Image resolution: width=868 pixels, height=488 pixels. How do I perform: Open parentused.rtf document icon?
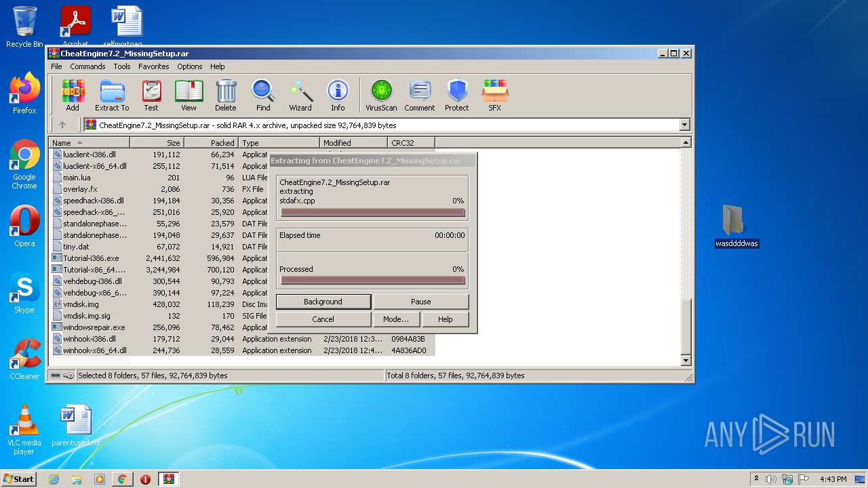click(x=75, y=426)
